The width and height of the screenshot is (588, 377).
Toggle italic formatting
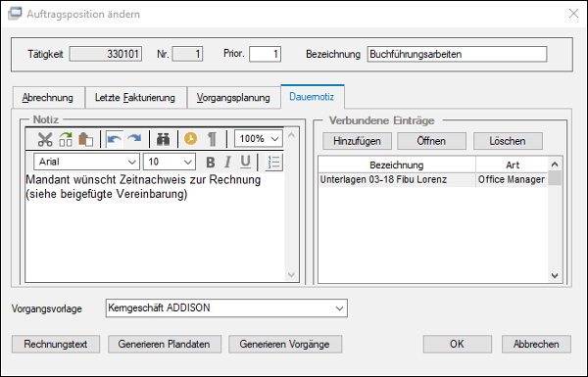pyautogui.click(x=227, y=163)
